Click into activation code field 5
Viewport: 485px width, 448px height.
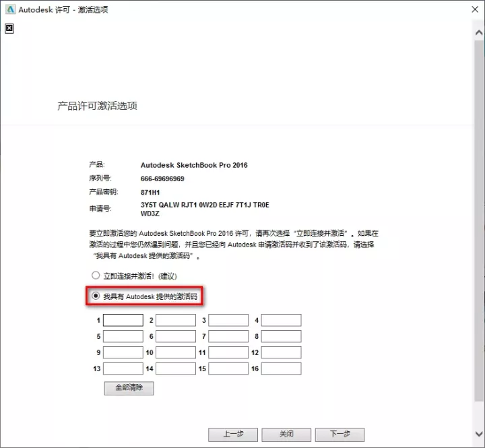[123, 336]
